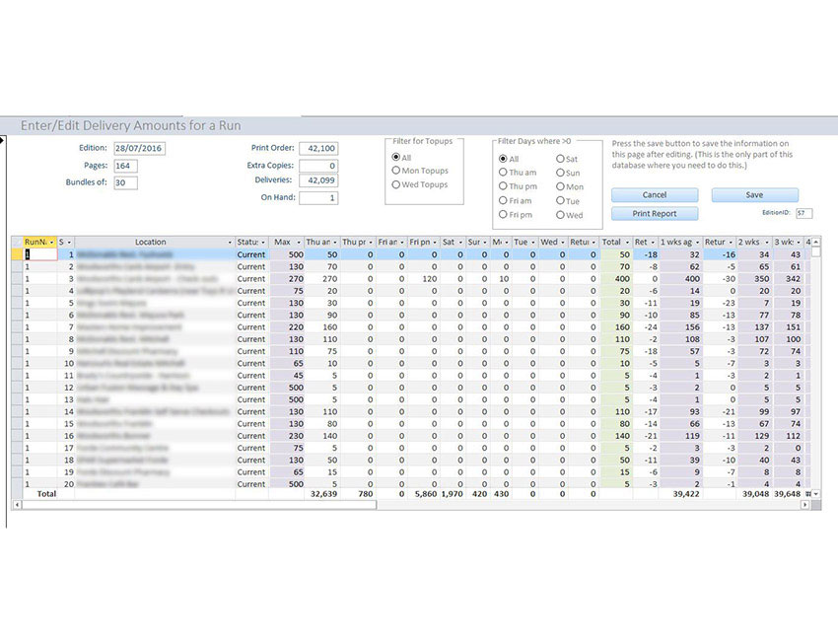Open the Sat column filter dropdown
Image resolution: width=838 pixels, height=644 pixels.
pyautogui.click(x=460, y=242)
